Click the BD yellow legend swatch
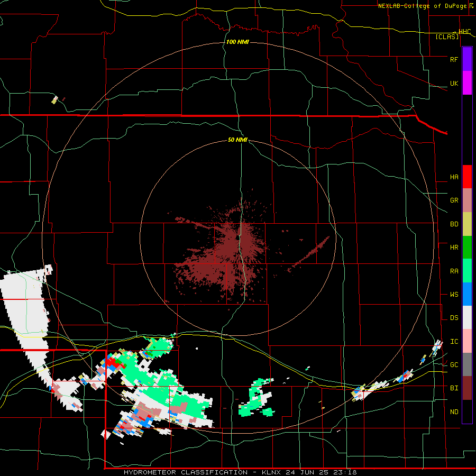The image size is (476, 476). tap(467, 224)
